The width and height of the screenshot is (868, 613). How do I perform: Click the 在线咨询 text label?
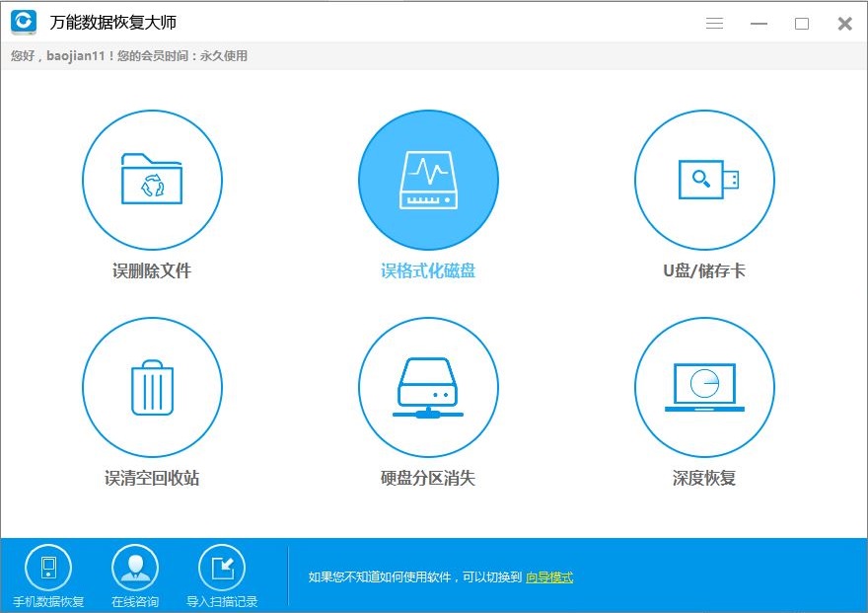click(135, 601)
